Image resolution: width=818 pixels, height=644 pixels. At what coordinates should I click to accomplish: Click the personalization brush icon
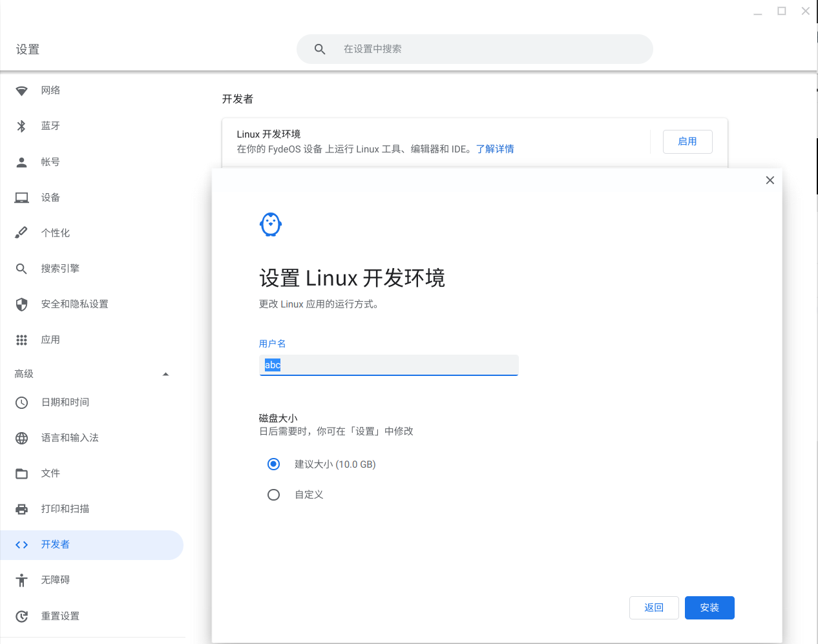click(x=21, y=233)
